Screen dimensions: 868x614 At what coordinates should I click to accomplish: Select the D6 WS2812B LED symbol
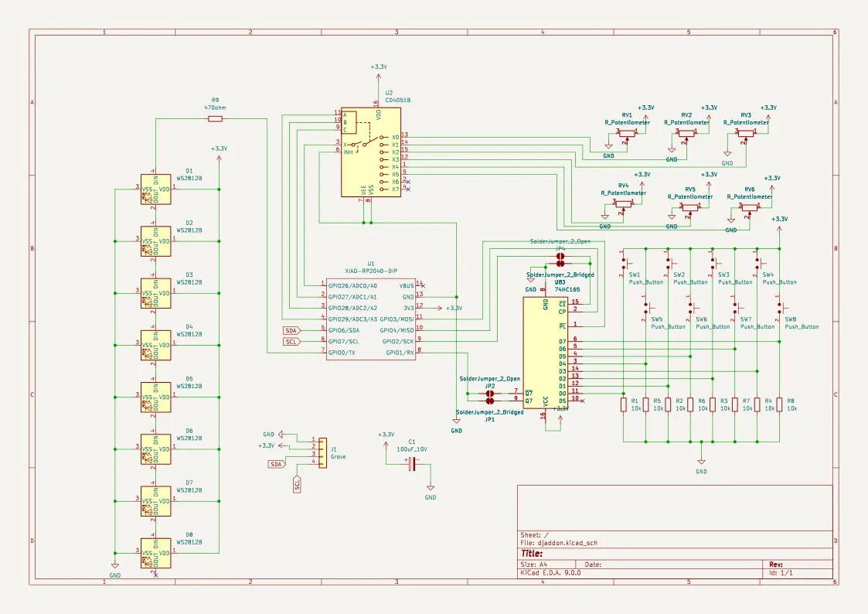tap(155, 449)
